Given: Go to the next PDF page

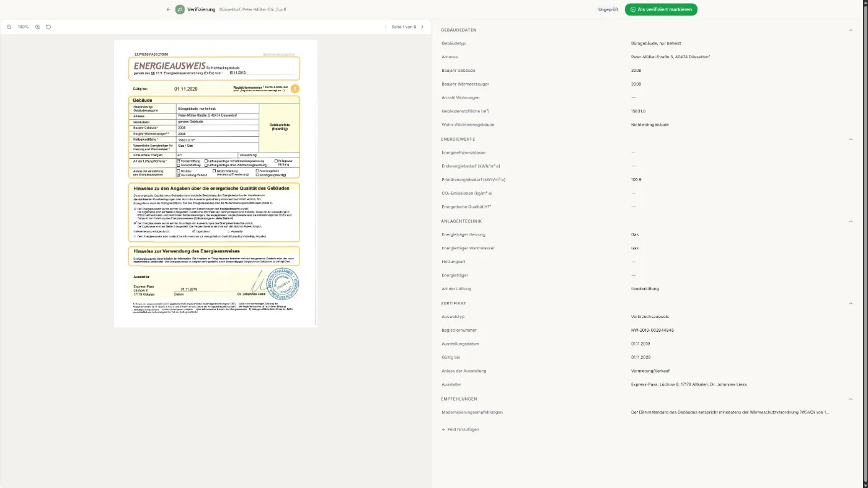Looking at the screenshot, I should (422, 27).
